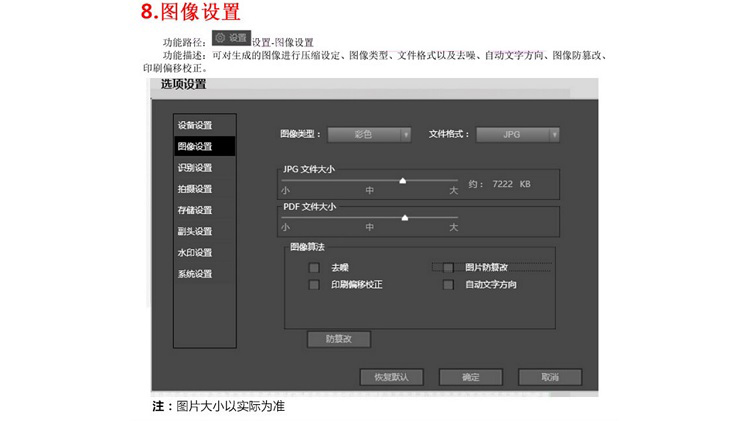Click the JPG 文件大小 slider handle
Image resolution: width=750 pixels, height=421 pixels.
coord(403,181)
